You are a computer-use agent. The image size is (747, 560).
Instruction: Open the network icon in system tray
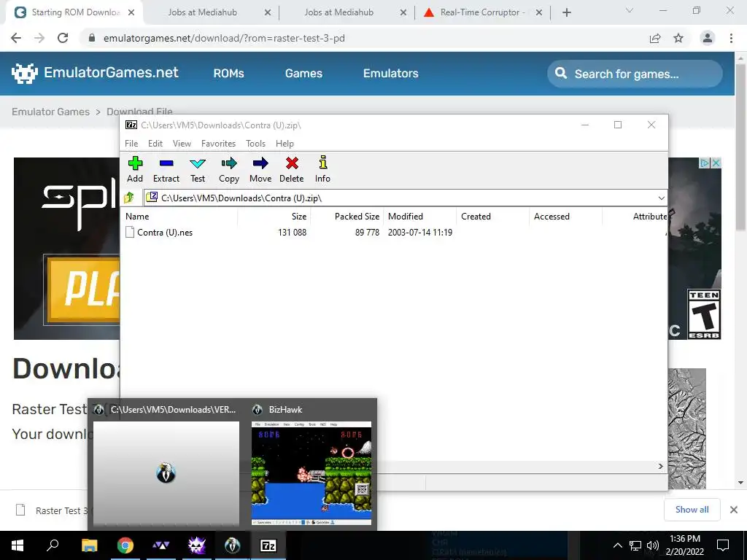[635, 545]
